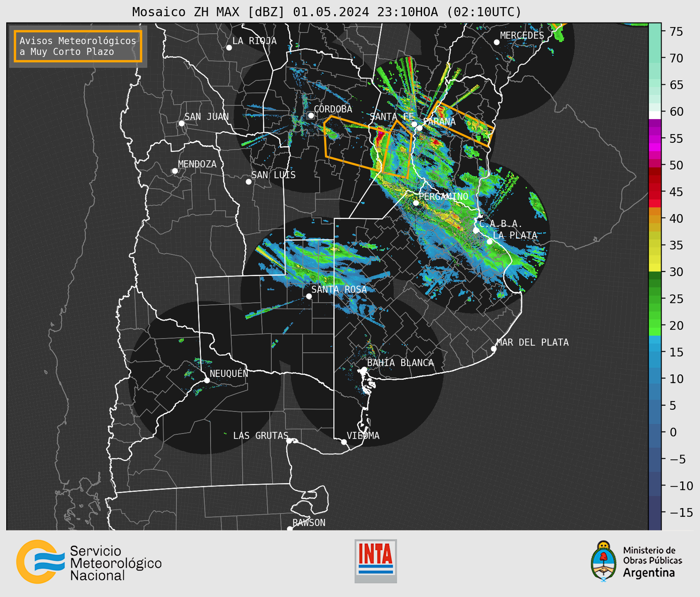Click the Ministerio de Obras Públicas coat of arms
Image resolution: width=700 pixels, height=597 pixels.
click(x=603, y=561)
